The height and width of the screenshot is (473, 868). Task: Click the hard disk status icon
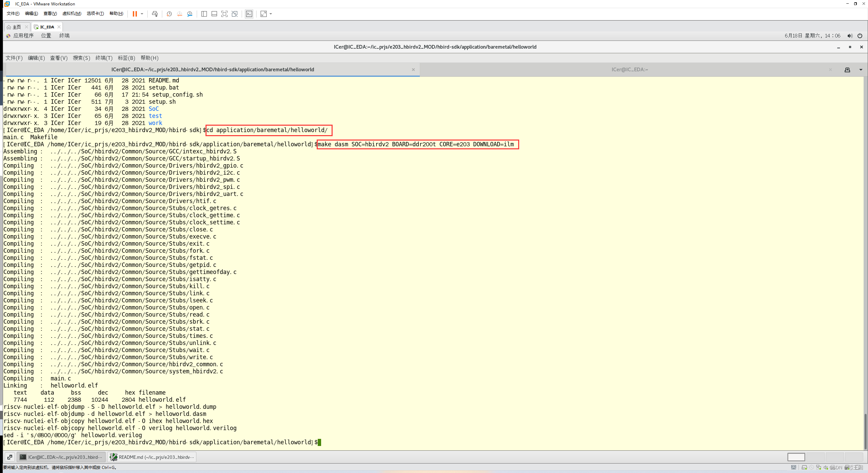tap(804, 468)
